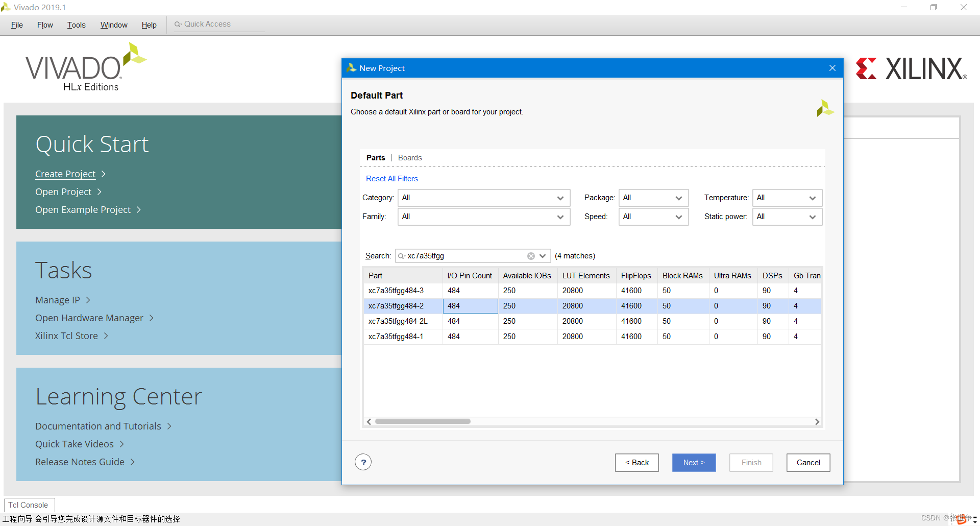Open the Family dropdown
The width and height of the screenshot is (980, 526).
pos(484,217)
